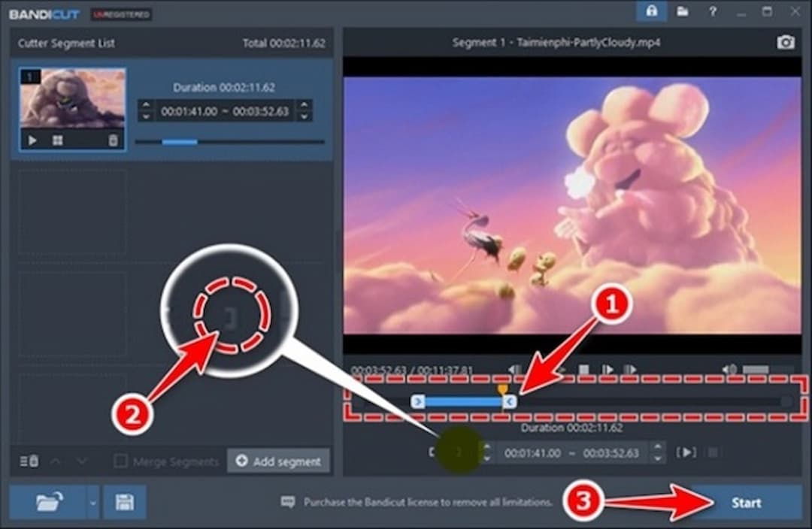The image size is (812, 529).
Task: Click the Bandicut logo
Action: coord(44,14)
